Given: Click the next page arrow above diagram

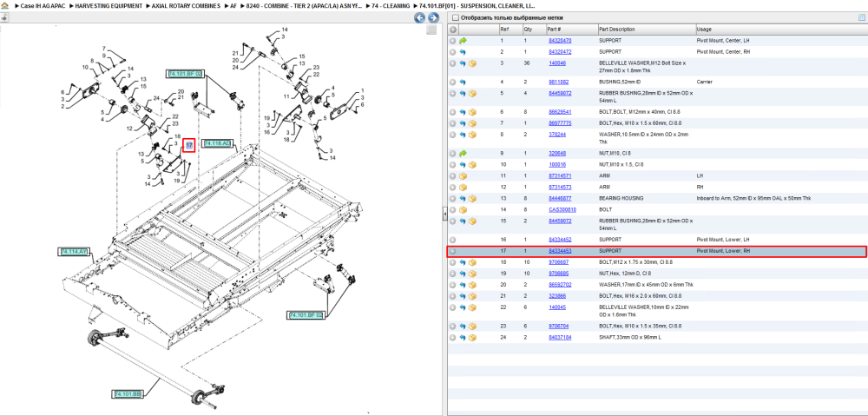Looking at the screenshot, I should tap(433, 17).
